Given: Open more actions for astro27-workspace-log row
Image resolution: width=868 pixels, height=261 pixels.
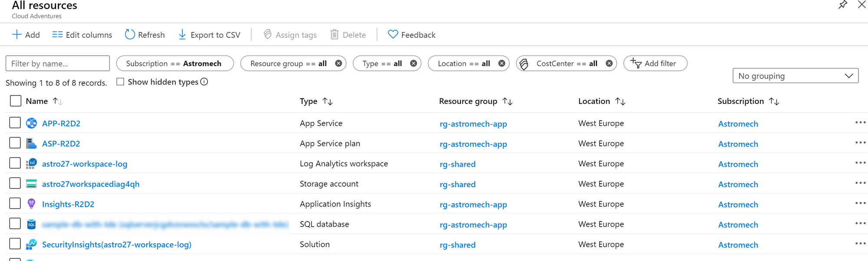Looking at the screenshot, I should [x=860, y=163].
